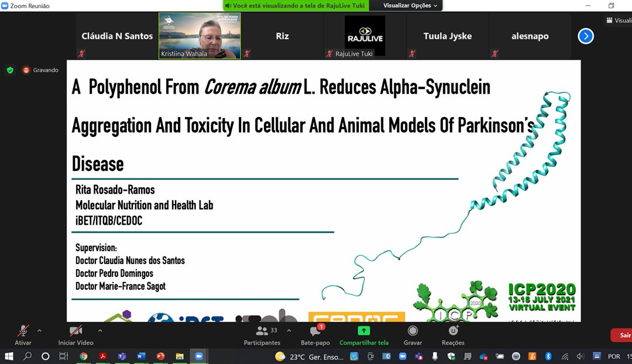Open the Bluetooth icon in system tray
Image resolution: width=632 pixels, height=364 pixels.
point(547,356)
